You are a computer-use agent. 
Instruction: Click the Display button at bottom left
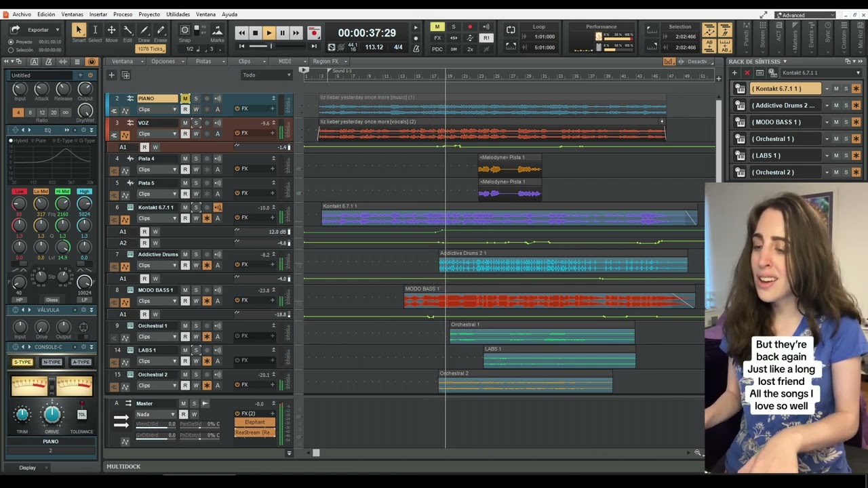point(28,468)
